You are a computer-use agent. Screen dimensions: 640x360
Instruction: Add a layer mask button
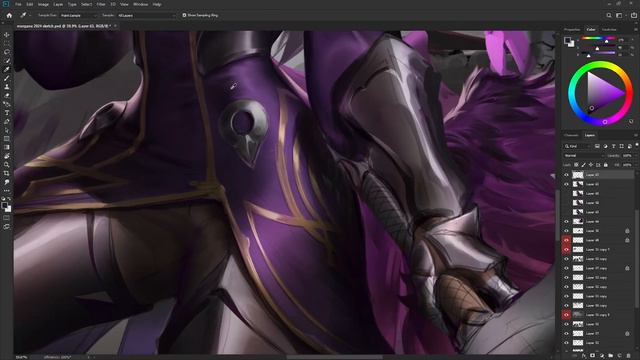pos(593,356)
